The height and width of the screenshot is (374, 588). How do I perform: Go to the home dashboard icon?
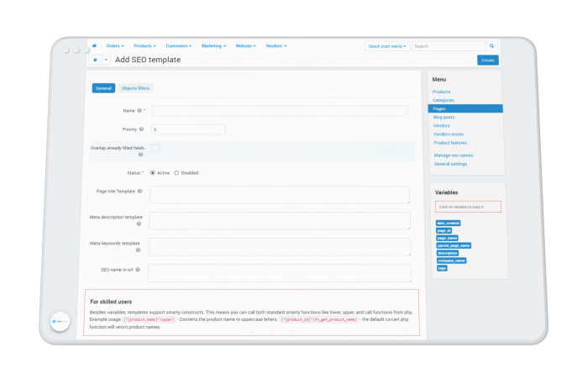coord(94,45)
